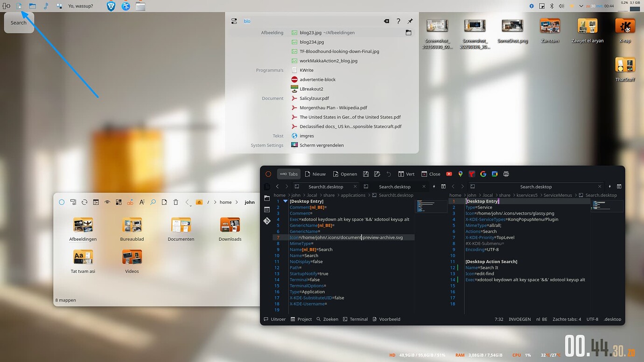Viewport: 644px width, 362px height.
Task: Click the Google G icon in Kate toolbar
Action: pos(483,174)
